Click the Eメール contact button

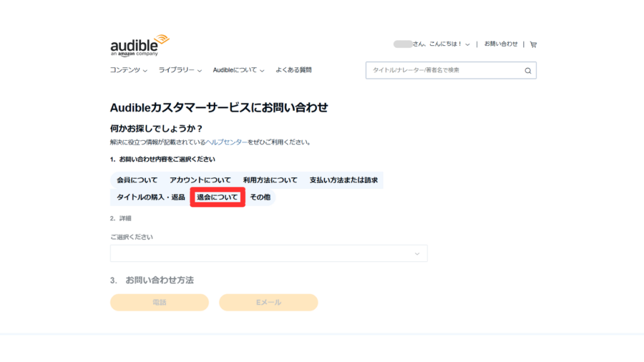[269, 302]
